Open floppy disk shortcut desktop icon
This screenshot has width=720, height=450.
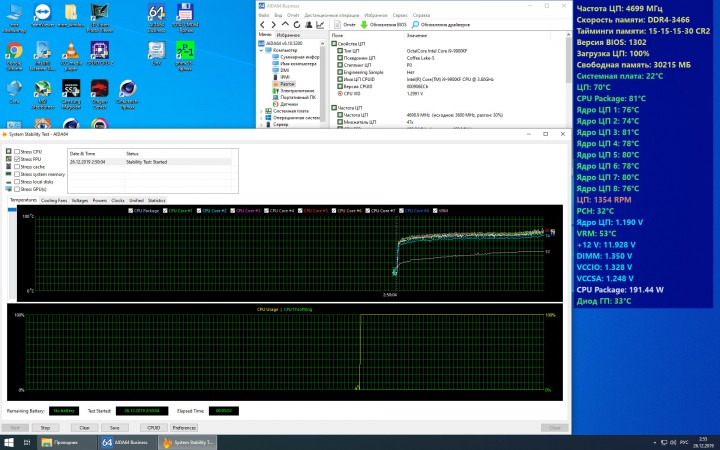(185, 18)
